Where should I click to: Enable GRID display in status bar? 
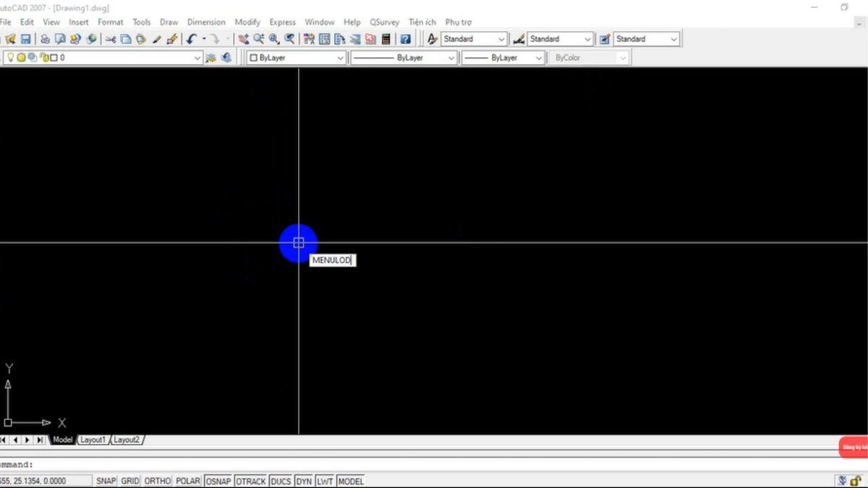click(130, 481)
